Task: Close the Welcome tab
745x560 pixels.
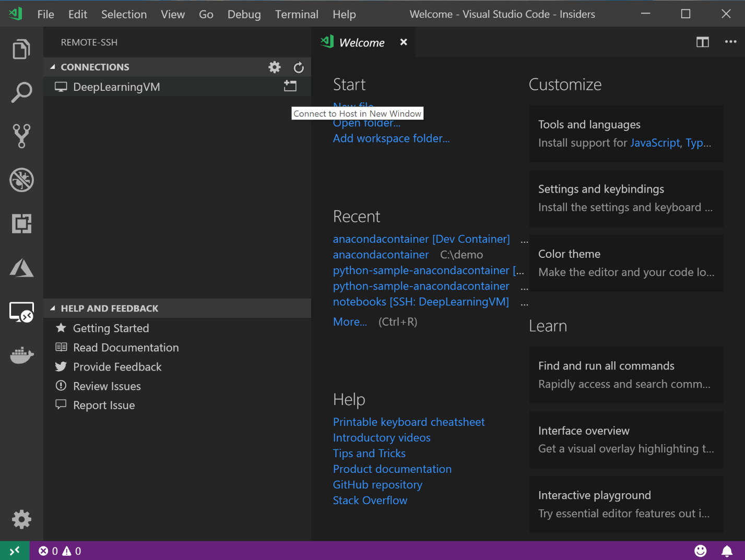Action: pyautogui.click(x=404, y=42)
